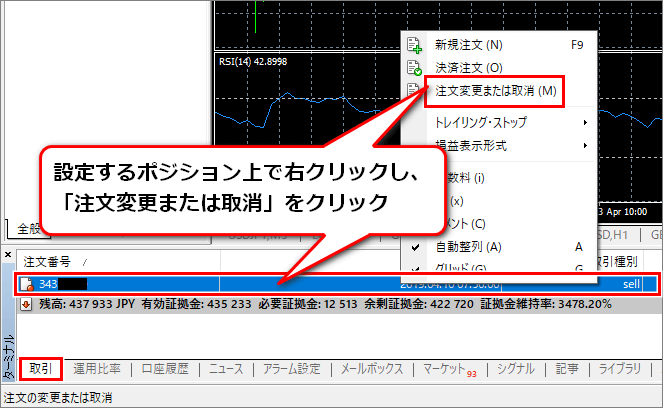Sort by 注文番号 column header

click(x=47, y=262)
